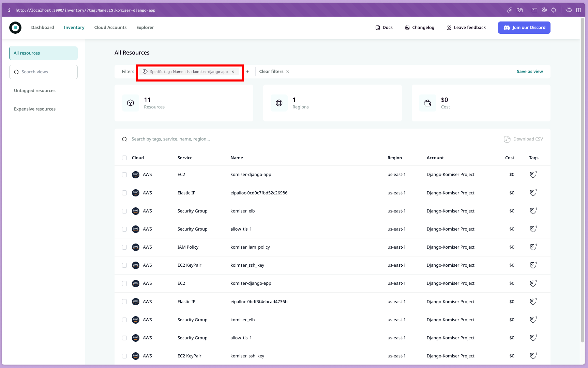The width and height of the screenshot is (588, 368).
Task: Select the All resources view
Action: [43, 53]
